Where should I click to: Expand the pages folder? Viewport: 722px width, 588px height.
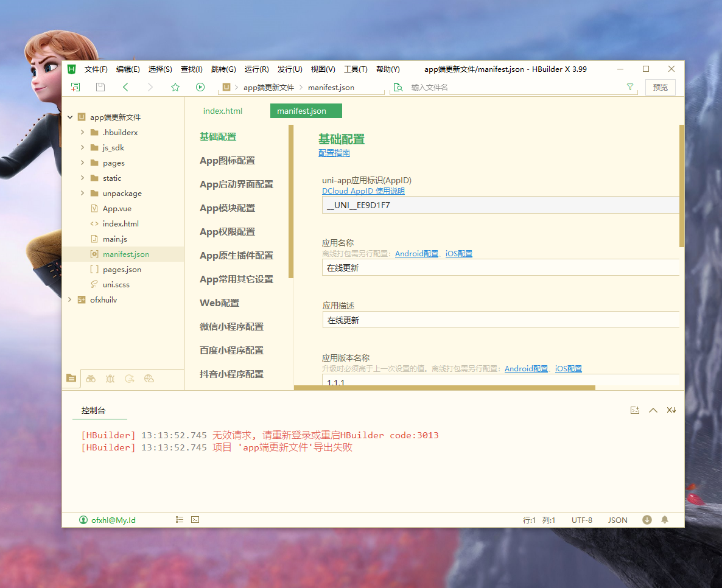82,163
